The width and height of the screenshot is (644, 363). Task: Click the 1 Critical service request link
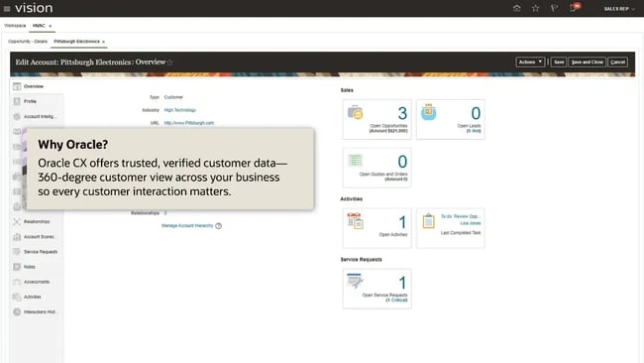point(396,301)
